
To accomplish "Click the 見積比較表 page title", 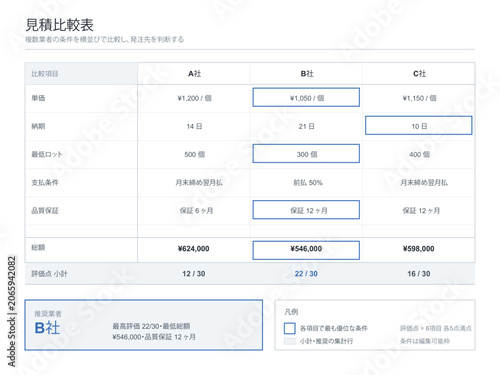I will click(59, 25).
